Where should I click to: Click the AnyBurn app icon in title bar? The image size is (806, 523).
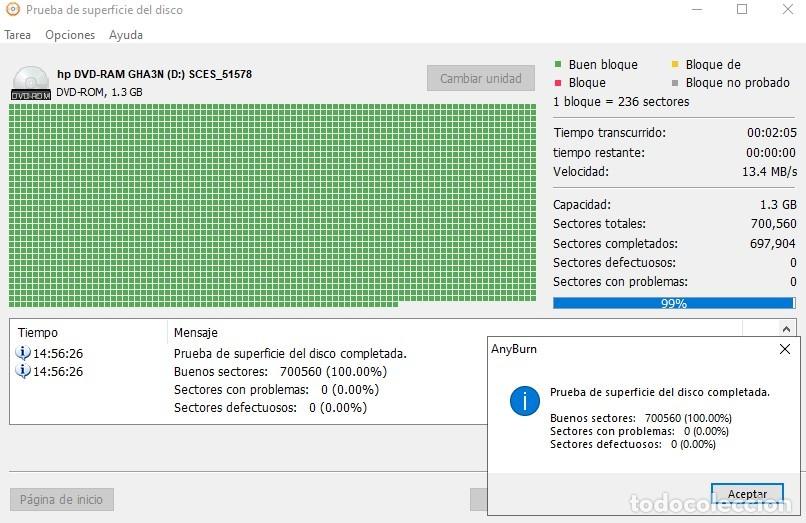(13, 9)
